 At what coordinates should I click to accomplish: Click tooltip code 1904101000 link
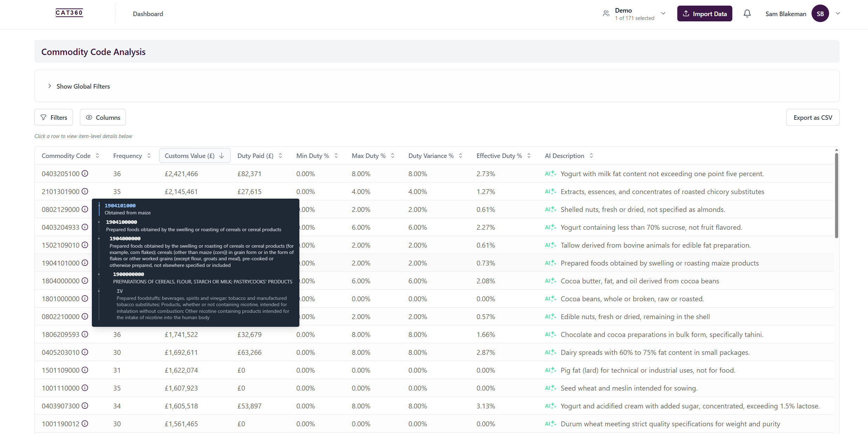click(120, 206)
